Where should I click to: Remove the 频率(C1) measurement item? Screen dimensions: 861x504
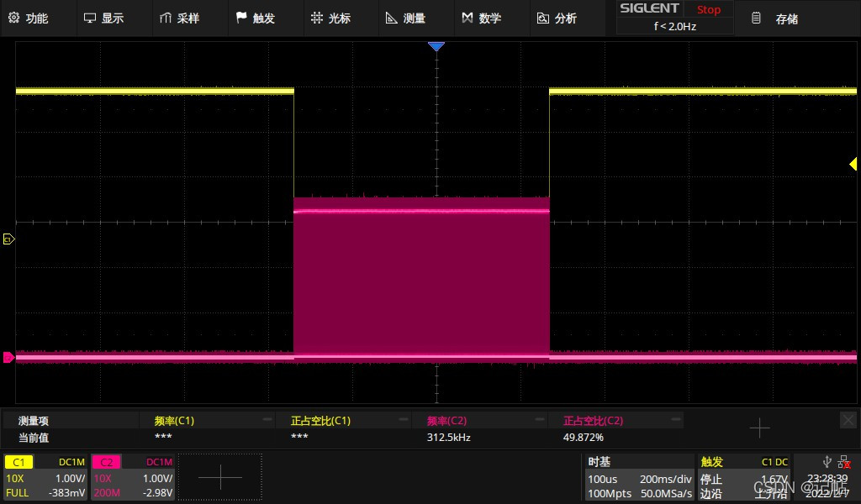(267, 419)
